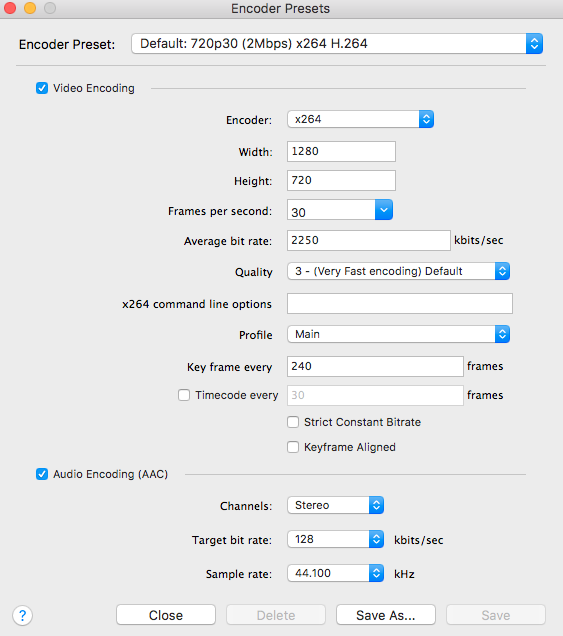Click the Save As... button

(386, 615)
